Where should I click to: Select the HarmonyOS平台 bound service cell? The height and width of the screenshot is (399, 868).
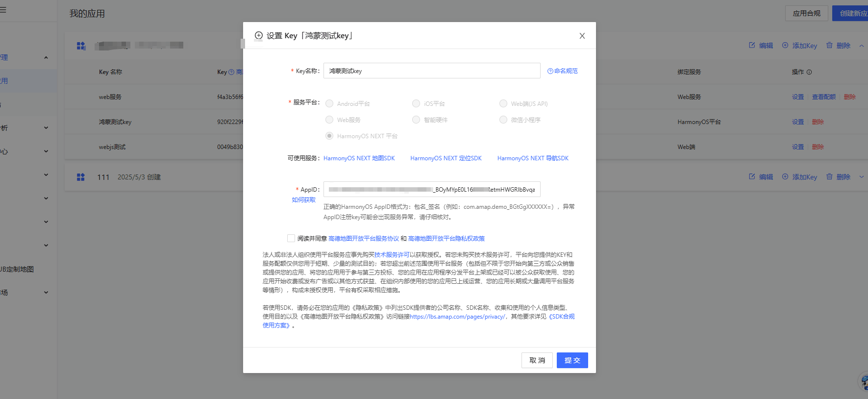pyautogui.click(x=699, y=122)
